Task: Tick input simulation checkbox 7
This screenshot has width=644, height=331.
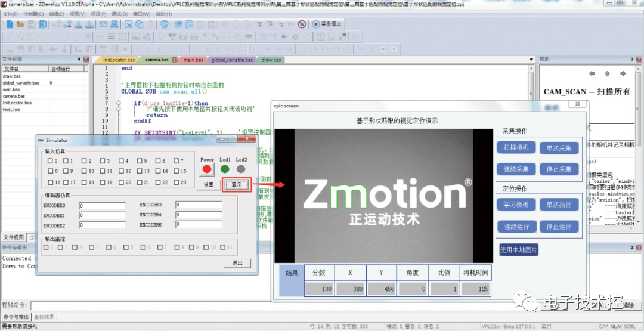Action: tap(176, 161)
